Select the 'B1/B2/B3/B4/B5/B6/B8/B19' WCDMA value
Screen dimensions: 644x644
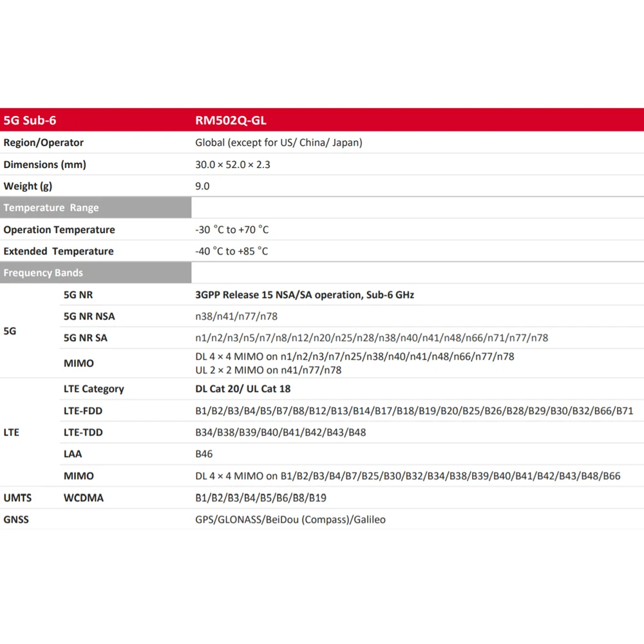(x=261, y=498)
